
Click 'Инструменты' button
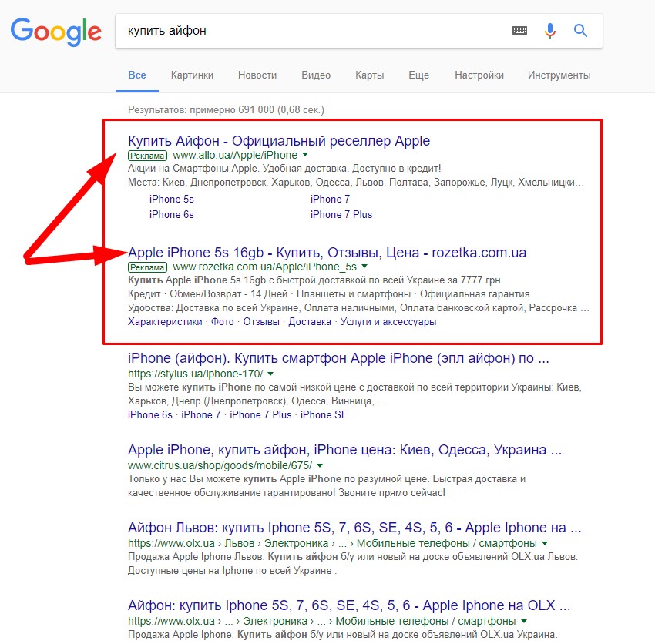[559, 75]
